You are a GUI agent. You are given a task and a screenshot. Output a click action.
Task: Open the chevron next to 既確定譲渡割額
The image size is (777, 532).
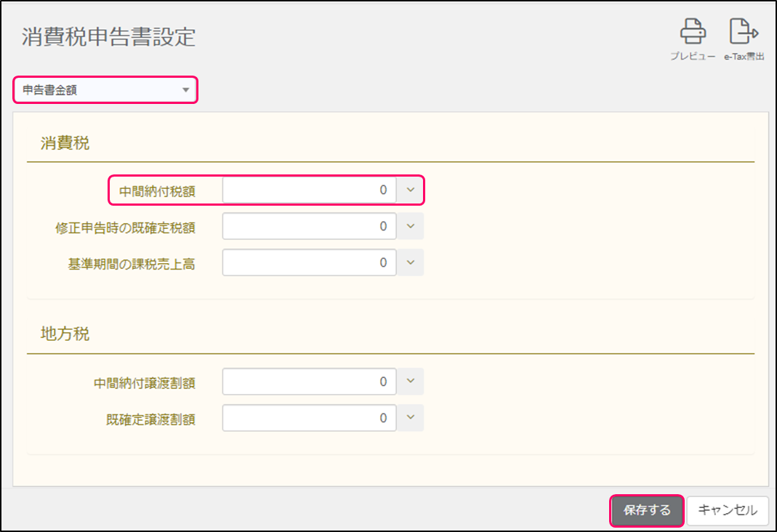click(410, 418)
